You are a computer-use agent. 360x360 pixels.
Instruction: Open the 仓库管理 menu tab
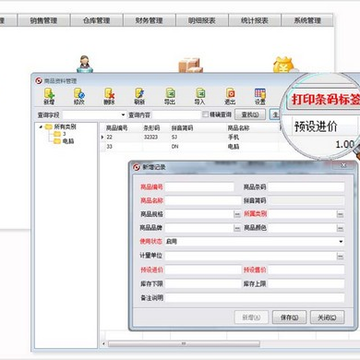tap(97, 20)
